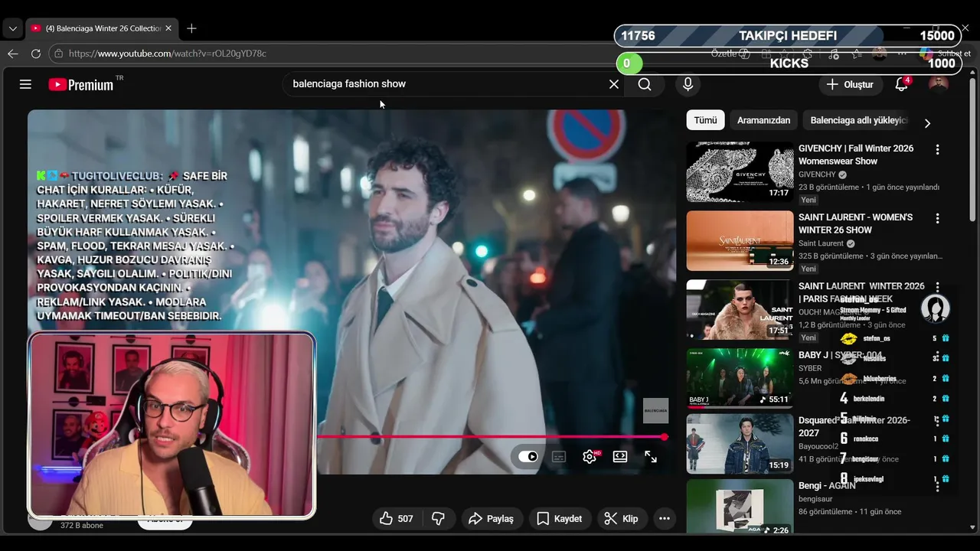Open Saint Laurent Winter 2026 Paris thumbnail
This screenshot has height=551, width=980.
[740, 309]
